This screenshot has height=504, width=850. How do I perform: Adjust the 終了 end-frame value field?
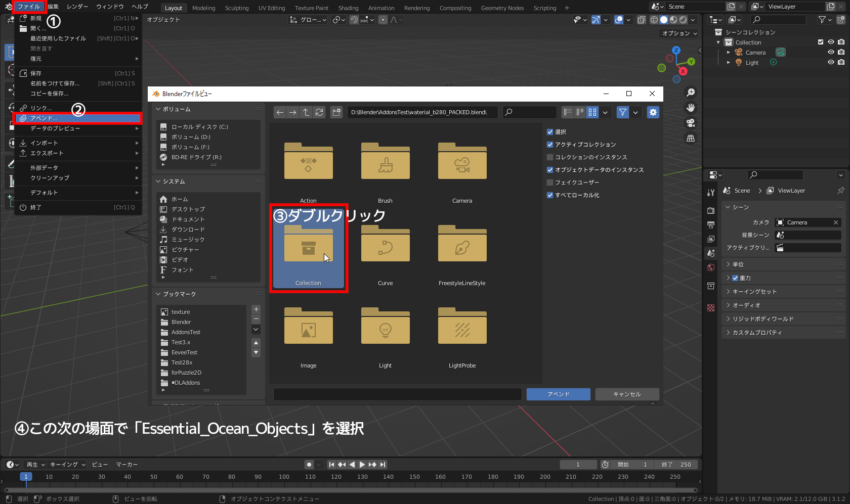point(676,464)
